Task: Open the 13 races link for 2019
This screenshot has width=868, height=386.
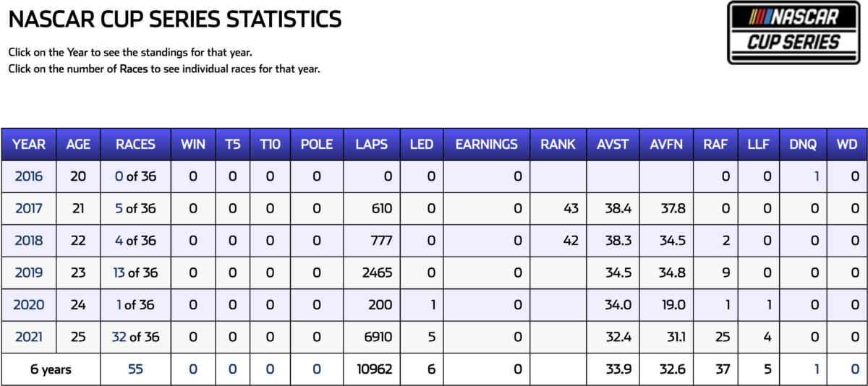Action: [x=119, y=273]
